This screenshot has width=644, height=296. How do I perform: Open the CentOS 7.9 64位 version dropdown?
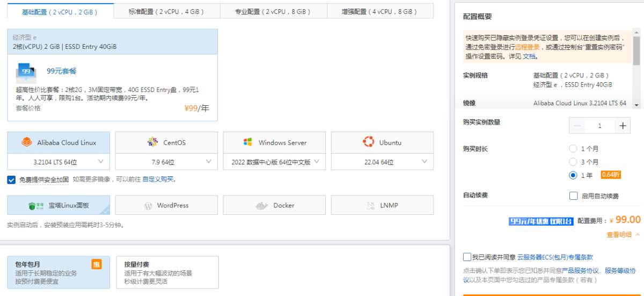166,162
